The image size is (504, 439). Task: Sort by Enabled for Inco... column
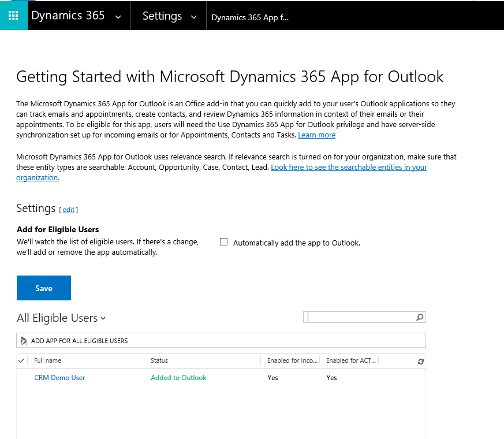(292, 360)
